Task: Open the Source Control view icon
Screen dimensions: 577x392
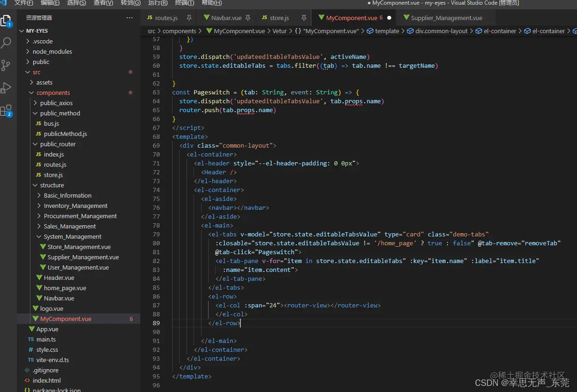Action: pos(7,65)
